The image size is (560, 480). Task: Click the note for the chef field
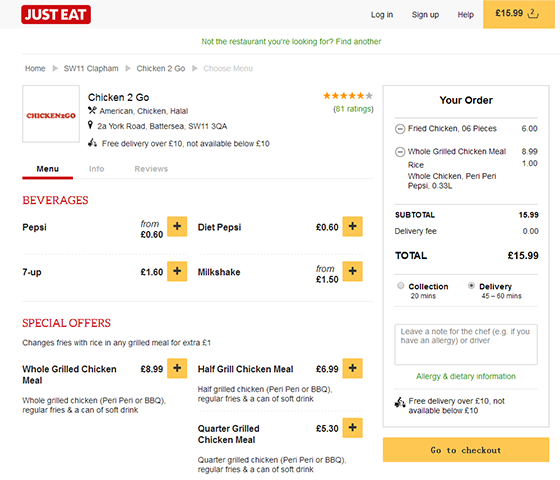tap(466, 345)
